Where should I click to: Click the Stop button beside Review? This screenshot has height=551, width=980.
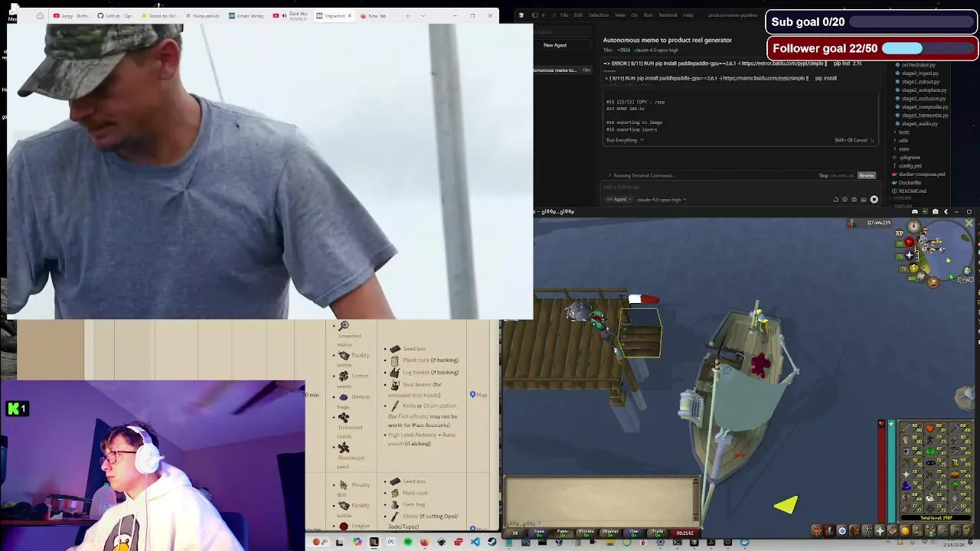(824, 175)
